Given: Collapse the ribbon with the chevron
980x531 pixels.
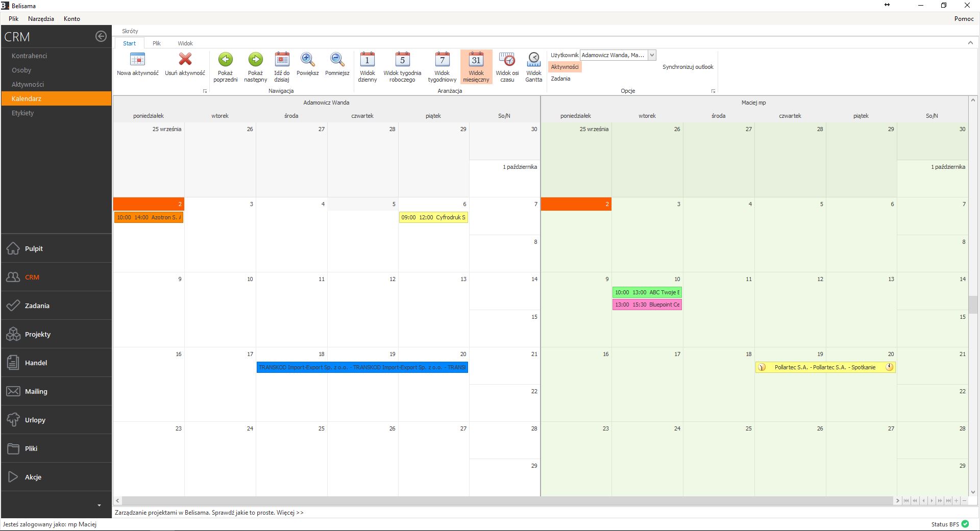Looking at the screenshot, I should click(x=970, y=43).
